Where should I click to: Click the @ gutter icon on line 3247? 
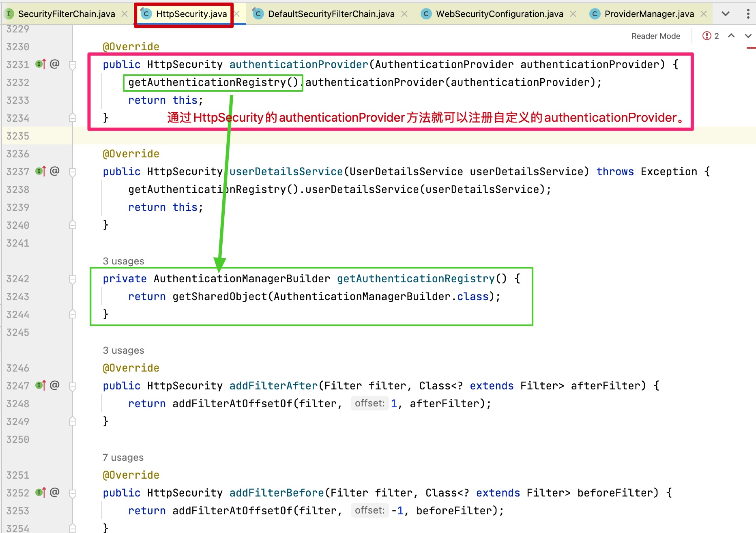55,385
